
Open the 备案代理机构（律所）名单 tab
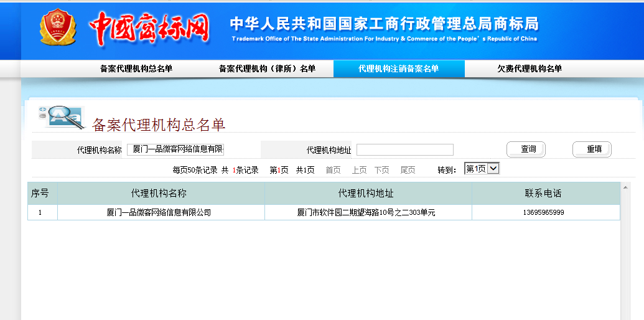click(267, 69)
